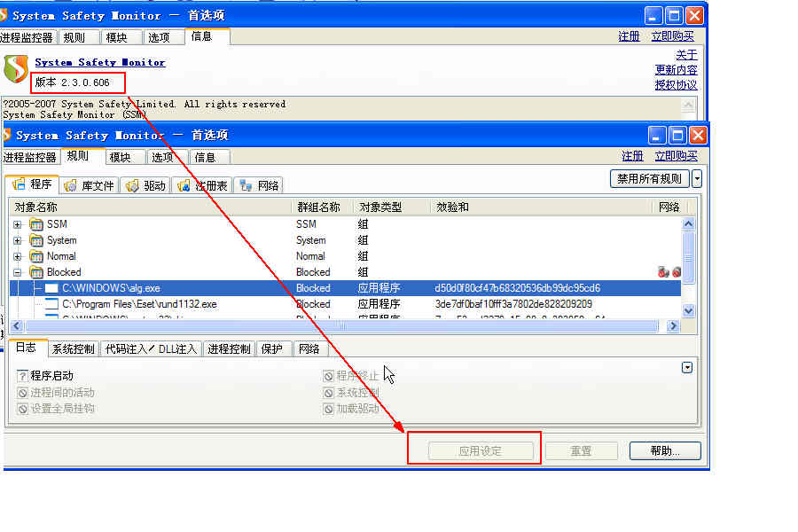Open dropdown arrow beside 禁用所有规则

click(x=697, y=179)
